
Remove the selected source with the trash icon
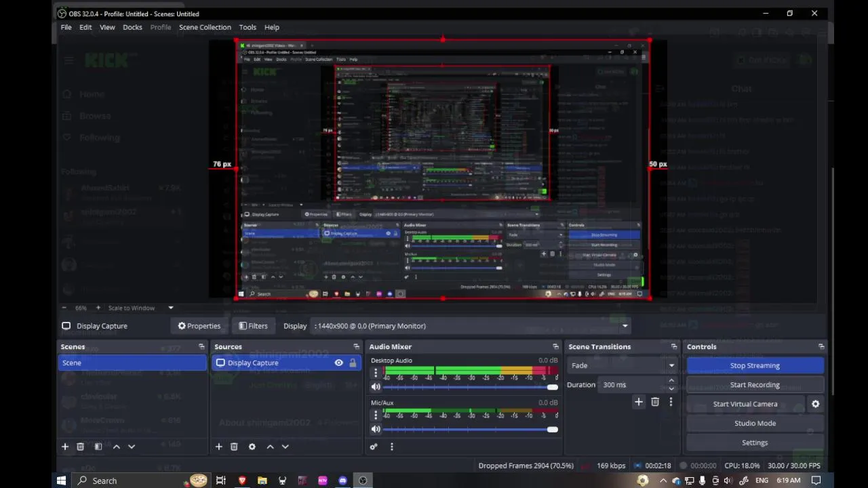point(234,447)
